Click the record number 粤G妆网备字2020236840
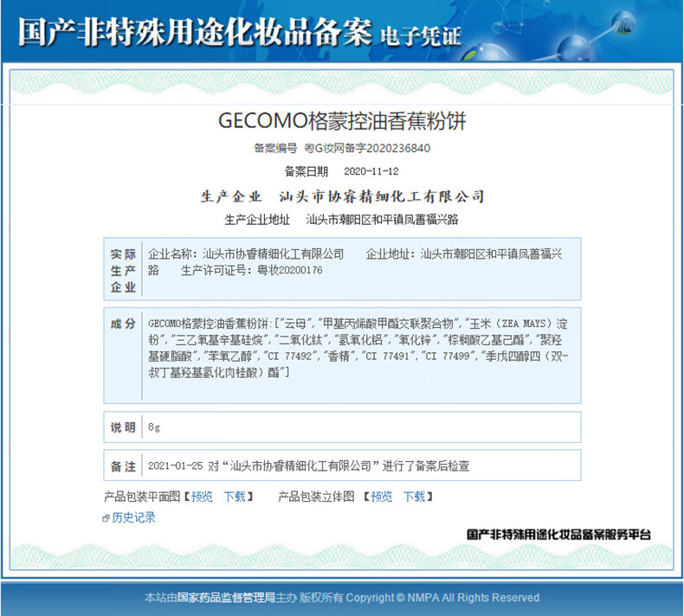This screenshot has width=684, height=616. [x=367, y=148]
